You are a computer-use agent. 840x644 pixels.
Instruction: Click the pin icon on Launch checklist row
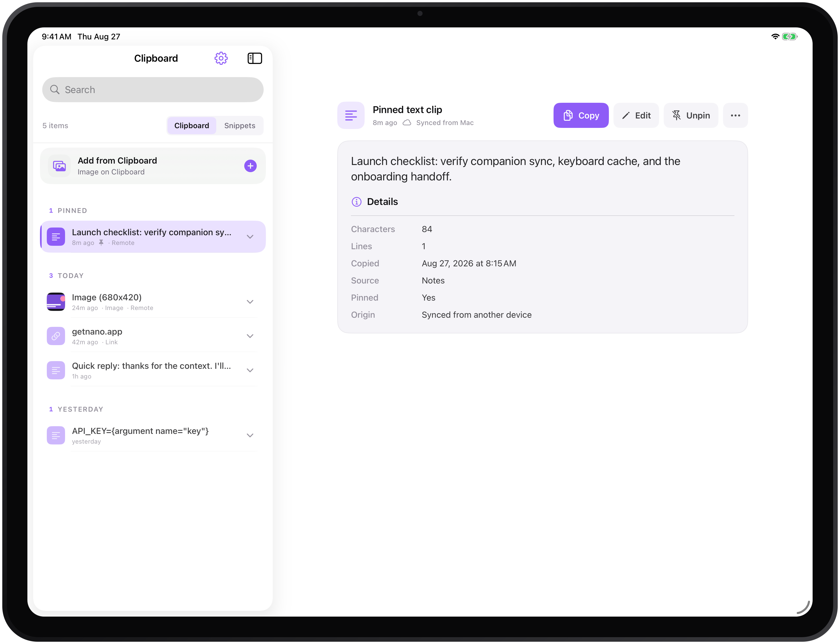101,243
